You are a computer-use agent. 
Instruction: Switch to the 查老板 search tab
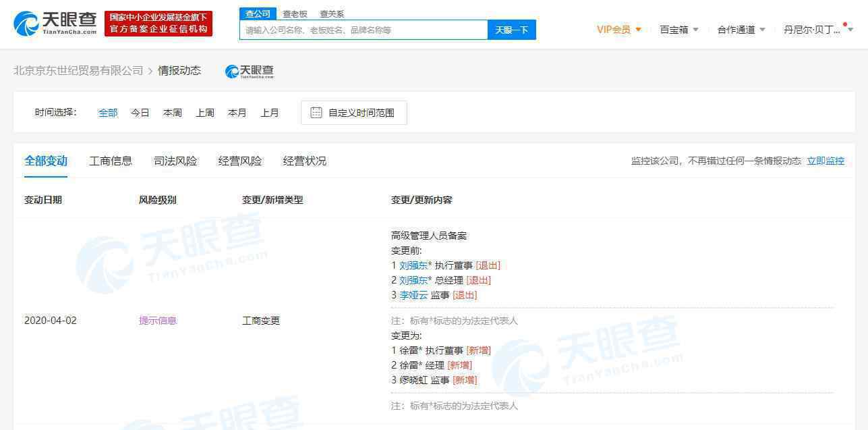point(295,14)
